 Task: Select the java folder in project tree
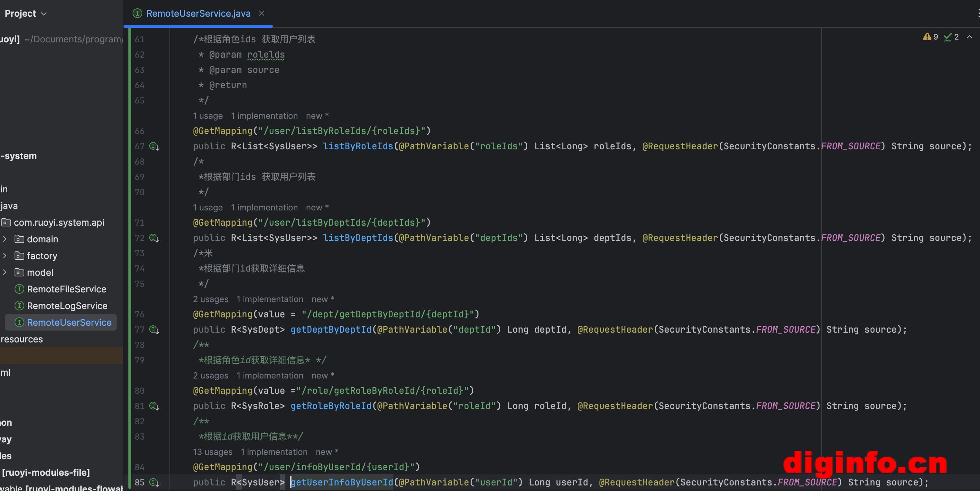click(9, 206)
